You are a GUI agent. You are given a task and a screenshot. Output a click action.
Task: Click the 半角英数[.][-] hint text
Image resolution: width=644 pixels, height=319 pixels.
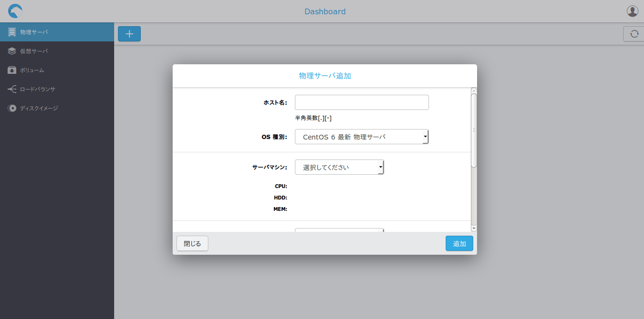(313, 118)
